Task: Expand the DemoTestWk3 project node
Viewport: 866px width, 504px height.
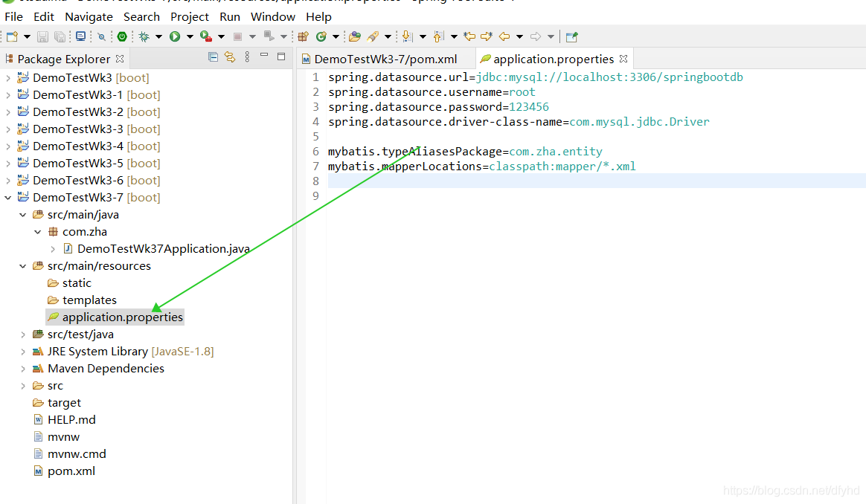Action: tap(8, 78)
